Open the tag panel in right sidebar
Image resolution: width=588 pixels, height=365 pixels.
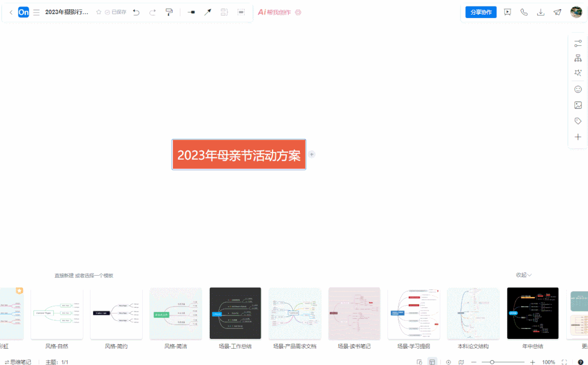578,120
